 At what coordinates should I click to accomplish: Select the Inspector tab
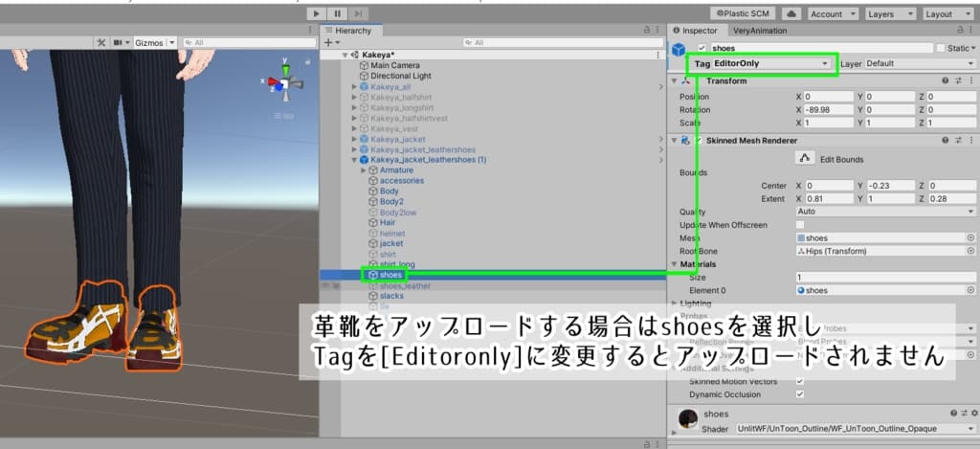point(695,30)
